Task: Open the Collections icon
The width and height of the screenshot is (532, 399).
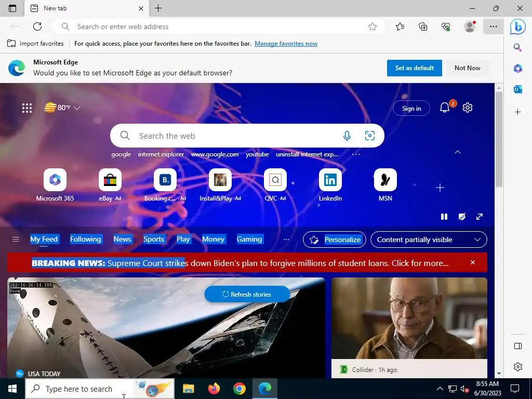Action: pos(423,26)
